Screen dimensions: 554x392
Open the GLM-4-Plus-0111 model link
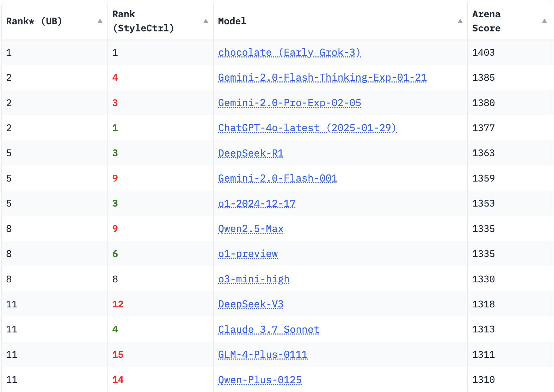pos(263,355)
